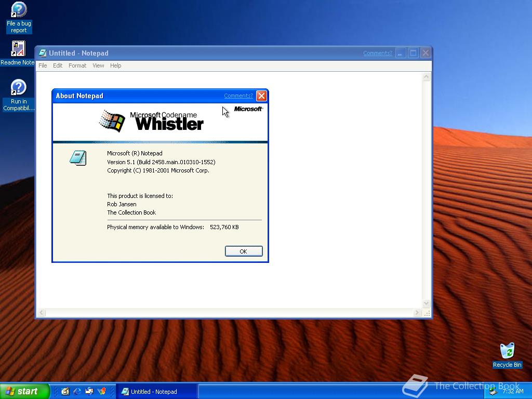The height and width of the screenshot is (399, 532).
Task: Click the Comments link in the Notepad window title bar
Action: coord(378,53)
